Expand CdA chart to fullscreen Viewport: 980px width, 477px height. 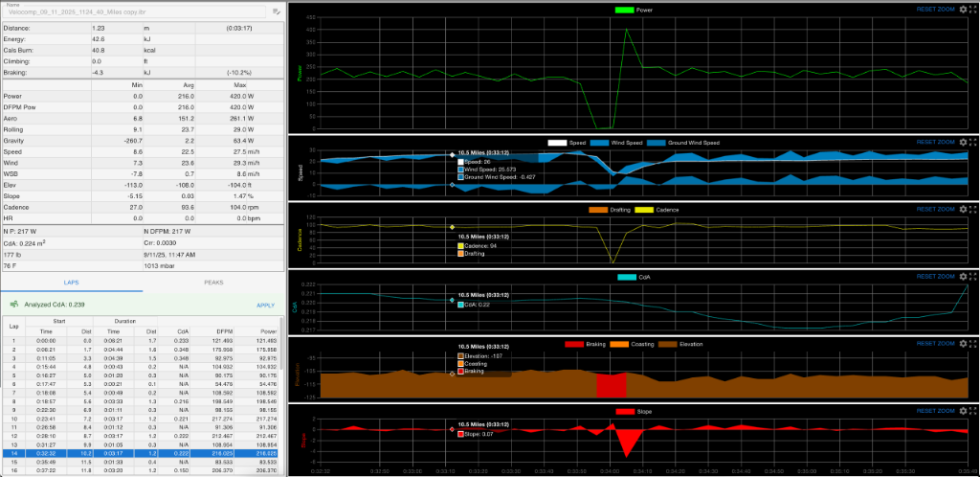[972, 276]
